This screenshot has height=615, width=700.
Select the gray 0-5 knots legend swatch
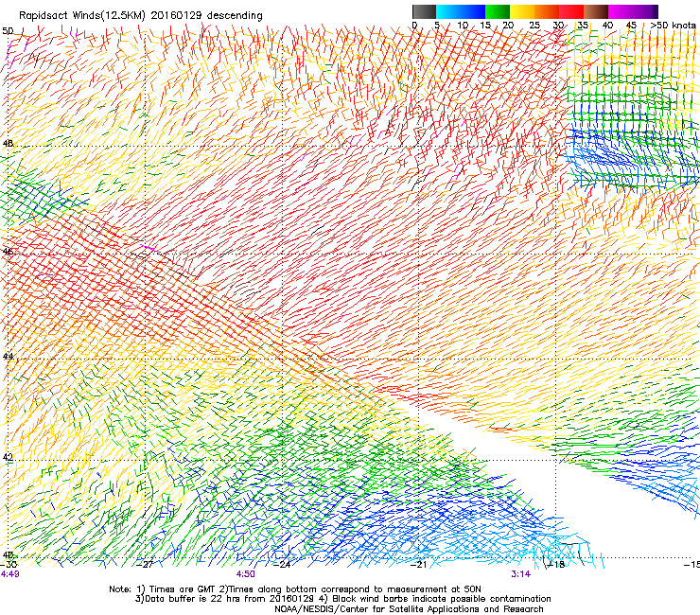pyautogui.click(x=424, y=11)
